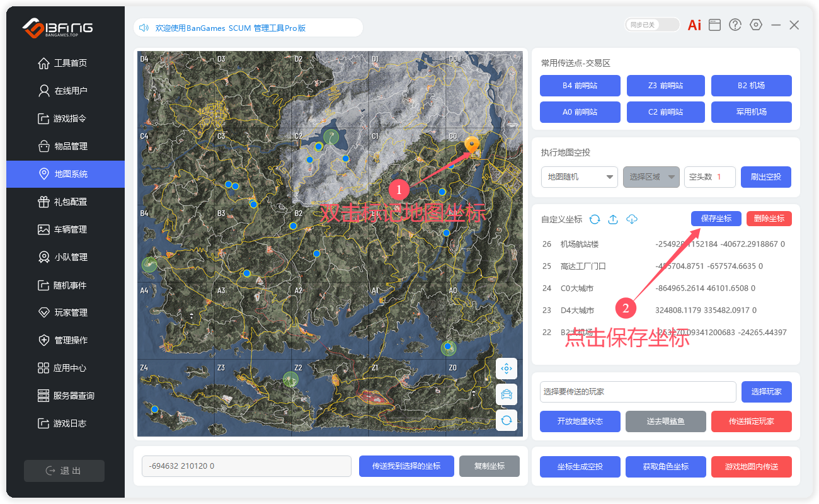Viewport: 819px width, 504px height.
Task: Select 礼包配置 from the sidebar
Action: click(x=71, y=202)
